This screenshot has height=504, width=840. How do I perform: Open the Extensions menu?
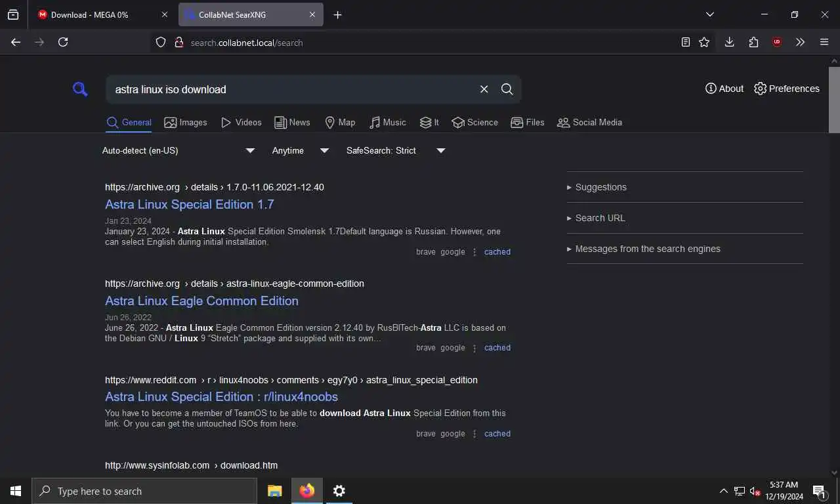coord(753,42)
